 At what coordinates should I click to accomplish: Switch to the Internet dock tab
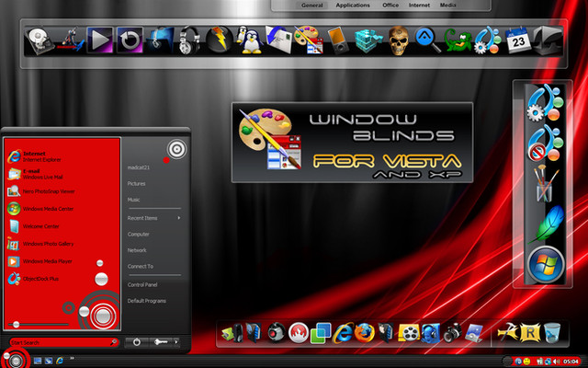coord(419,6)
